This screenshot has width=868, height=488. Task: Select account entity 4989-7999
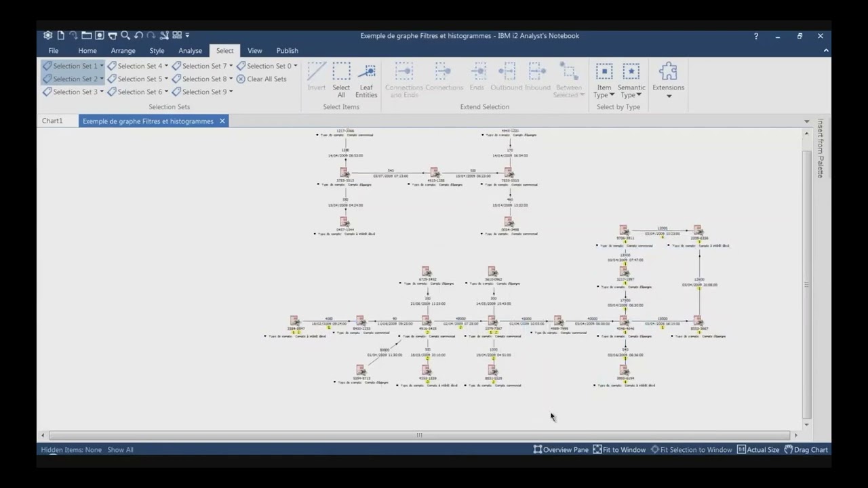pyautogui.click(x=558, y=321)
